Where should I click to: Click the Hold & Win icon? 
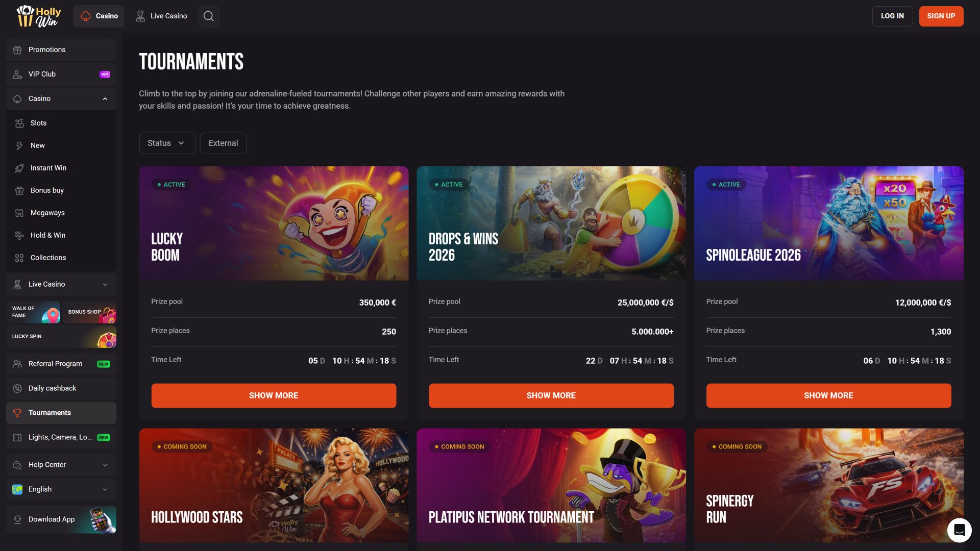pyautogui.click(x=19, y=235)
